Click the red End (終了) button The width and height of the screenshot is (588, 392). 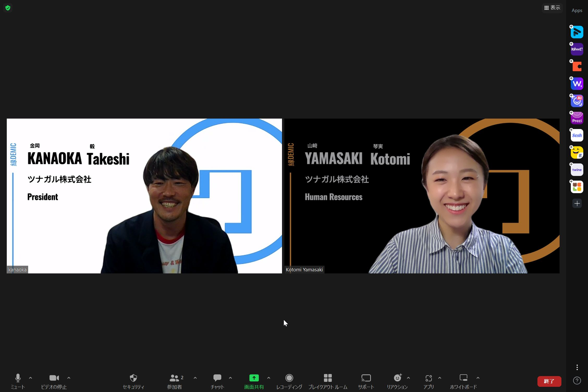tap(549, 381)
